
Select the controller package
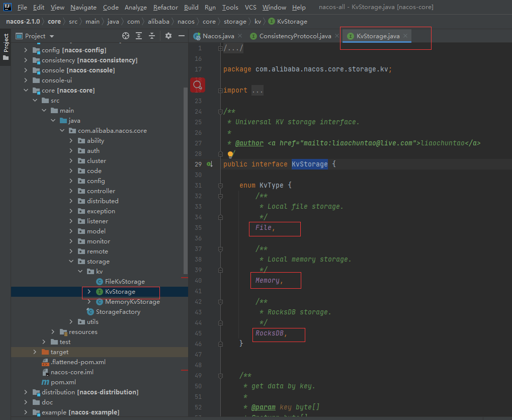point(101,191)
